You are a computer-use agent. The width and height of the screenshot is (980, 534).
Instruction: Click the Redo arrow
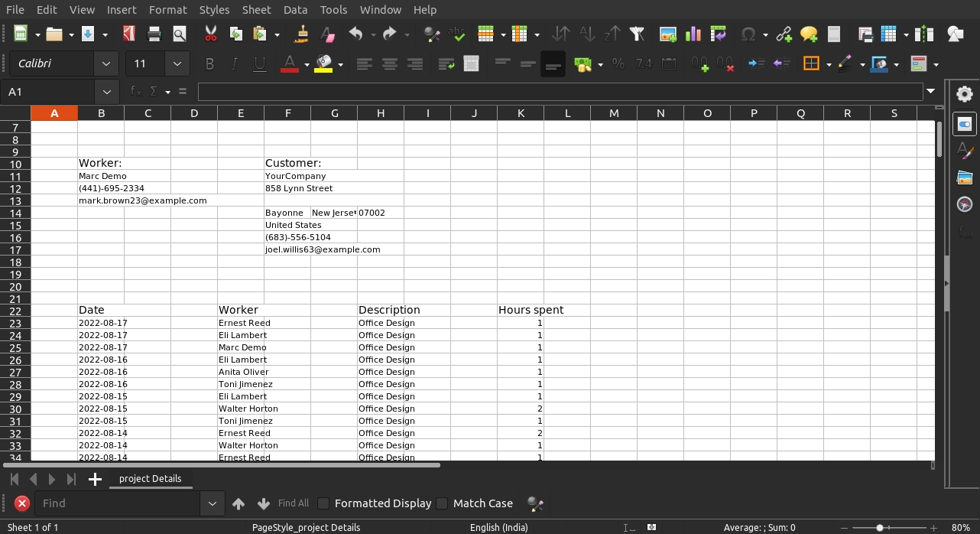[x=390, y=34]
